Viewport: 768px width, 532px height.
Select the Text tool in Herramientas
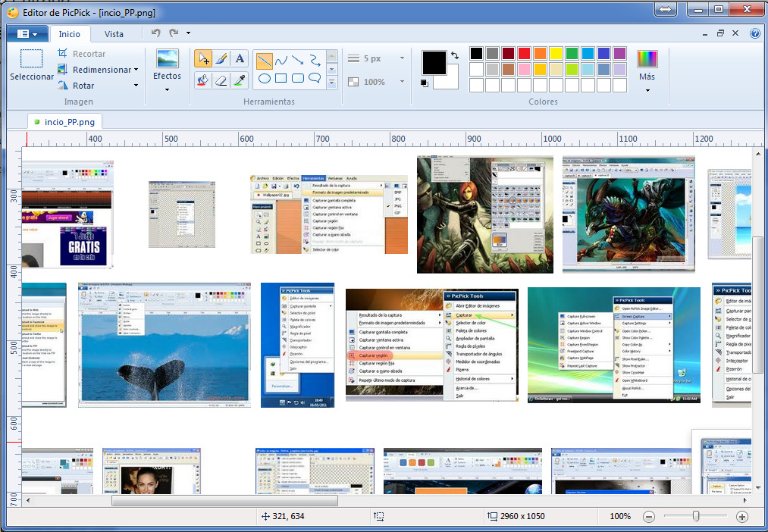[x=240, y=58]
